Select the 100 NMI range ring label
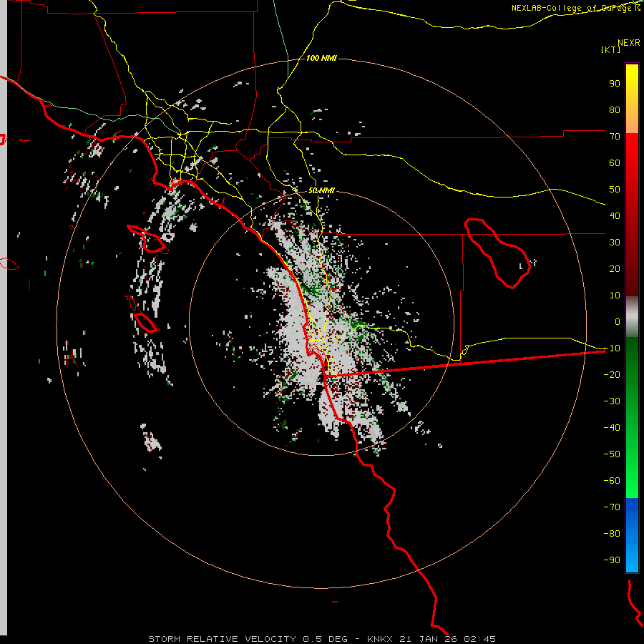 tap(321, 58)
